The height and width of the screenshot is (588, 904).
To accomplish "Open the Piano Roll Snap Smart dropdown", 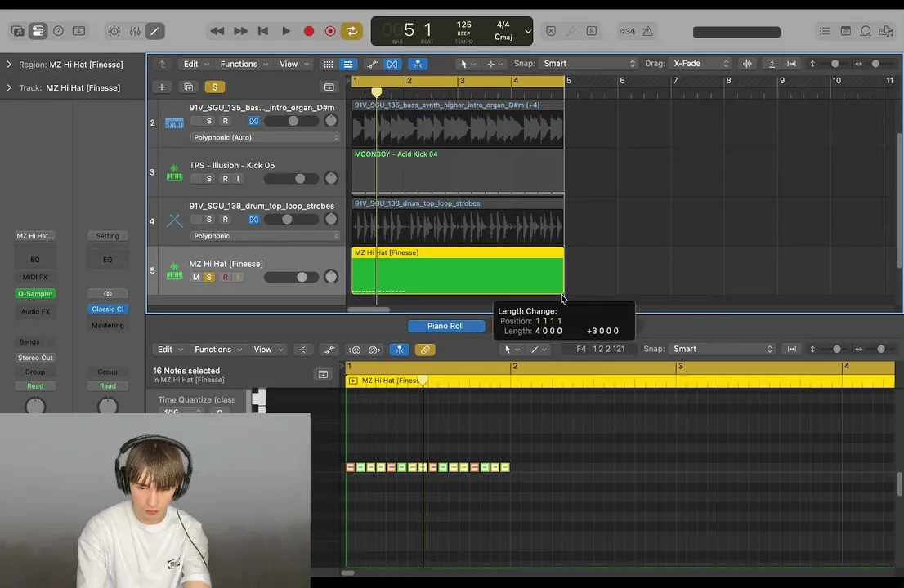I will pyautogui.click(x=723, y=349).
